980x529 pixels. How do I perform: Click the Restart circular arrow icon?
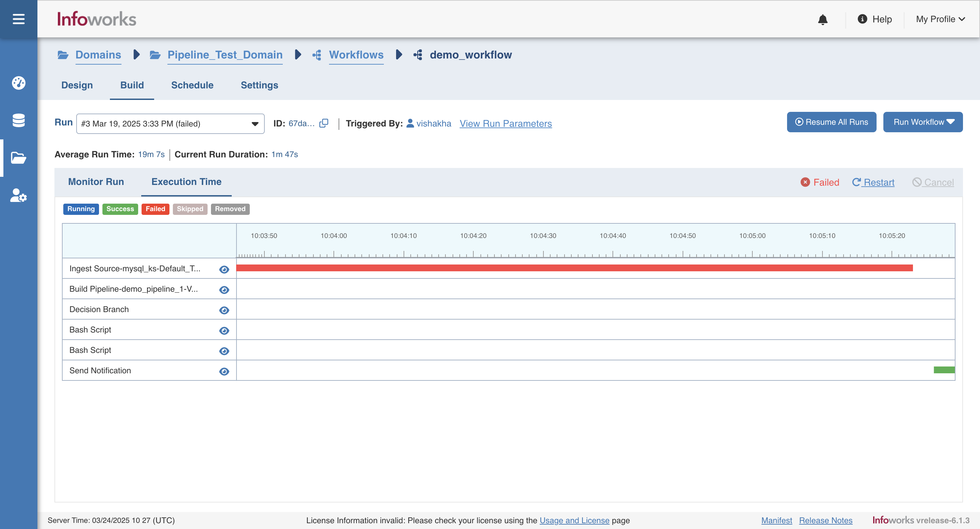coord(856,182)
